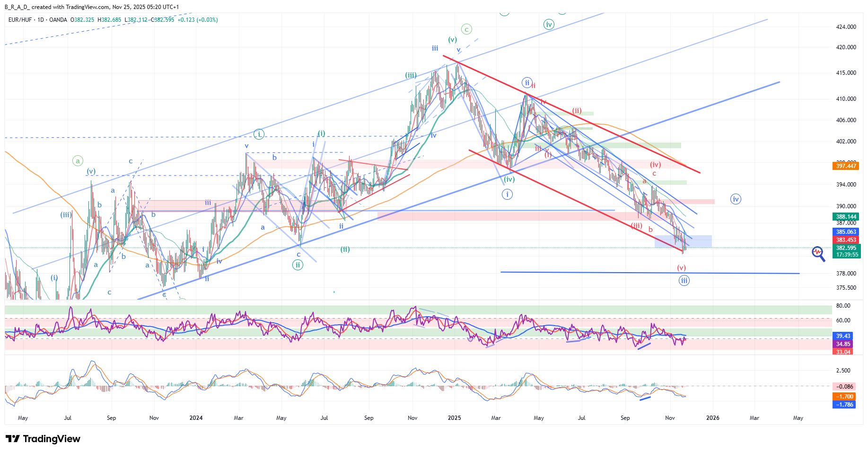Screen dimensions: 868x453
Task: Click the 2026 label on time axis
Action: pos(712,418)
